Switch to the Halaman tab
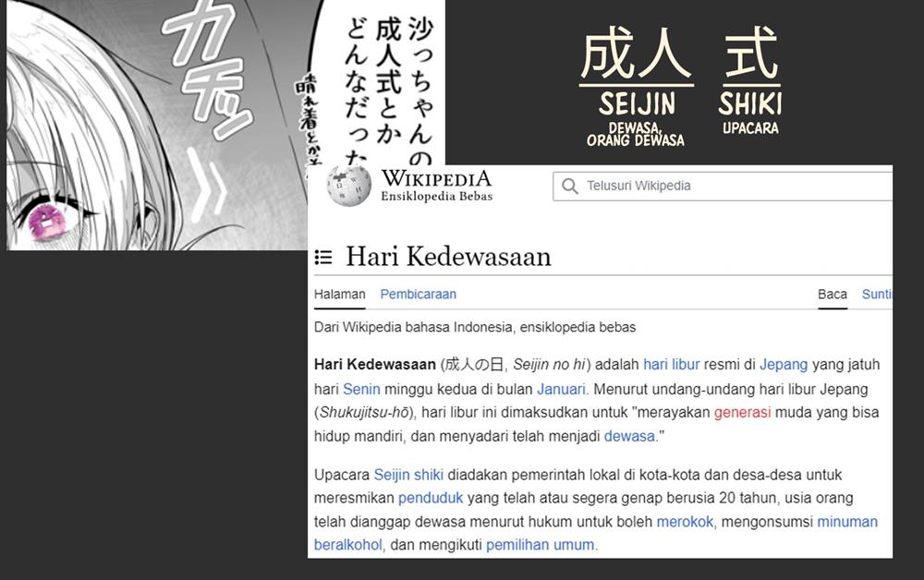This screenshot has height=580, width=924. click(339, 295)
